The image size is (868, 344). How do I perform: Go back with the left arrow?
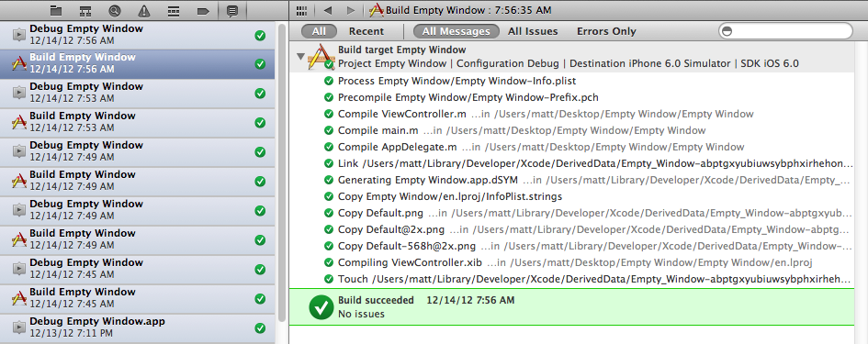pyautogui.click(x=328, y=10)
